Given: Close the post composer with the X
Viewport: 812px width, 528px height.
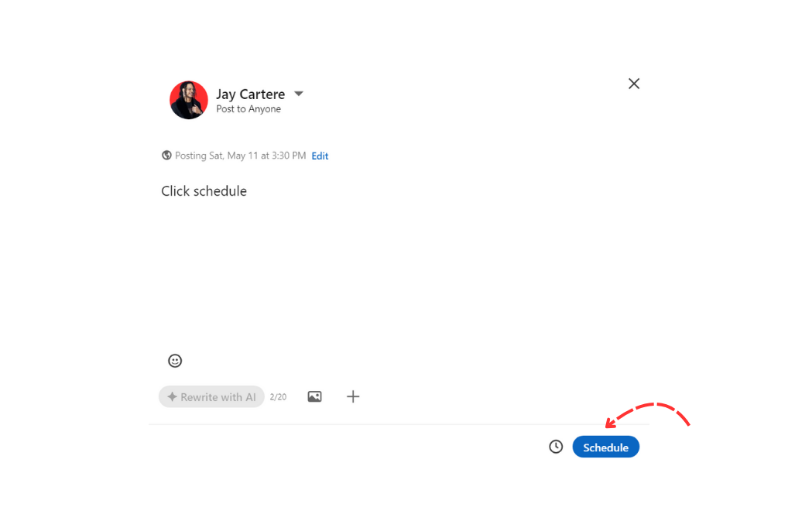Looking at the screenshot, I should 633,83.
